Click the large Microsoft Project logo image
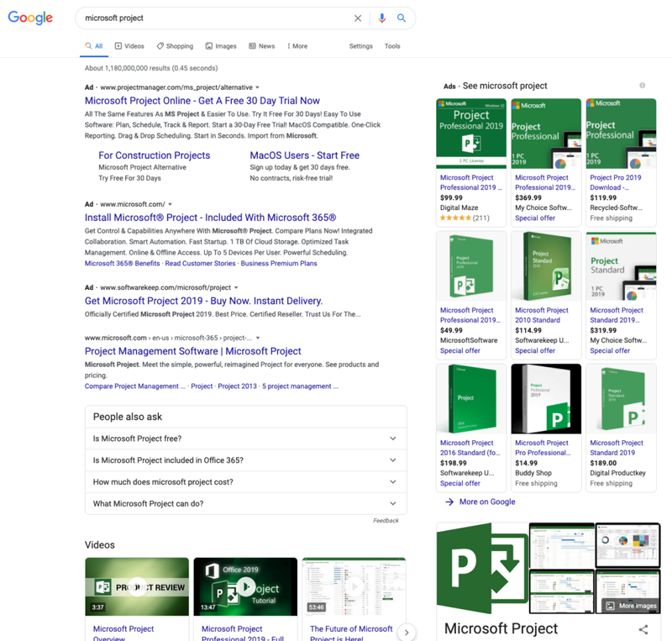The height and width of the screenshot is (641, 672). point(482,568)
